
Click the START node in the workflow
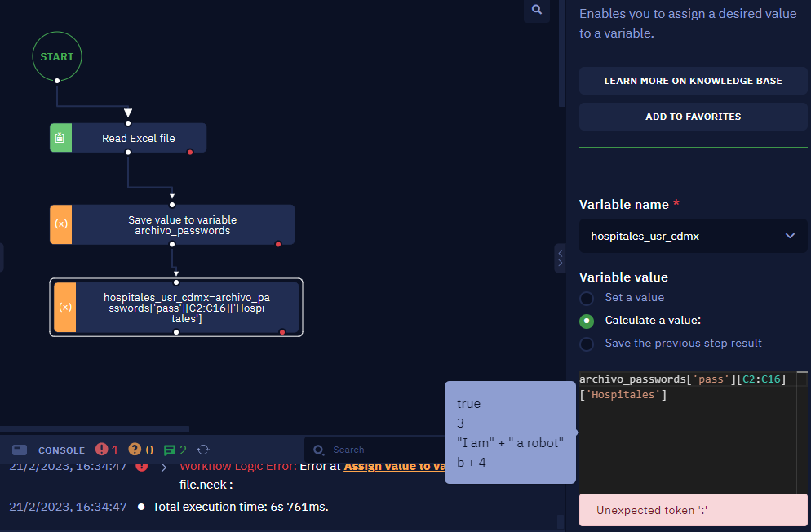pyautogui.click(x=57, y=57)
